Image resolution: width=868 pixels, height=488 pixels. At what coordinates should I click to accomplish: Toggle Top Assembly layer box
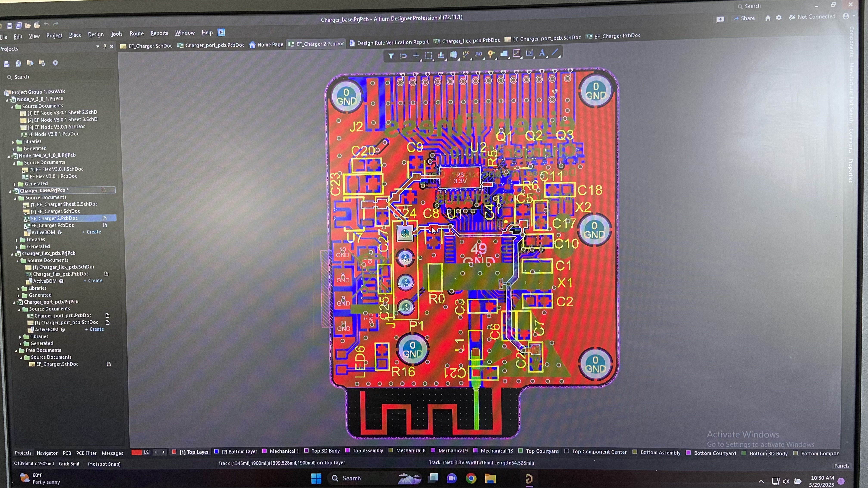point(347,451)
